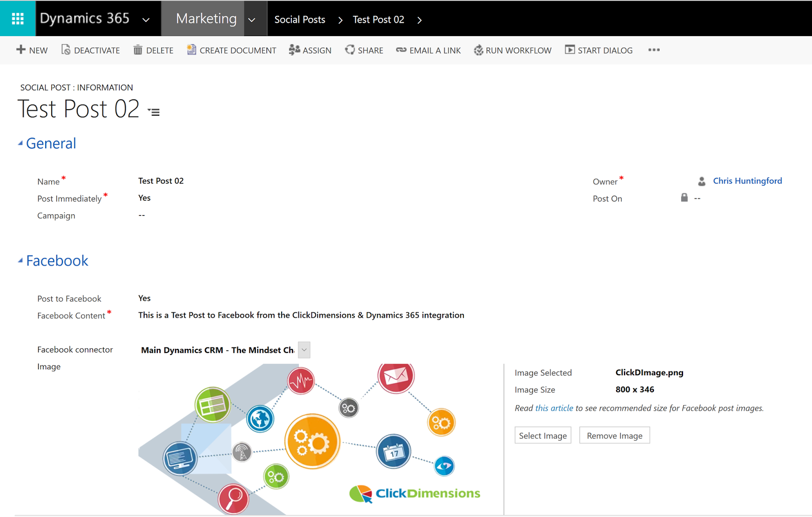Open the 'this article' link

click(554, 408)
